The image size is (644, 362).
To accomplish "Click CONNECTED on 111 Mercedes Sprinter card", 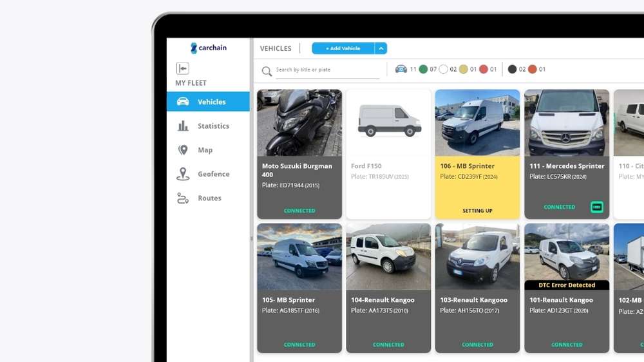I will pos(560,207).
